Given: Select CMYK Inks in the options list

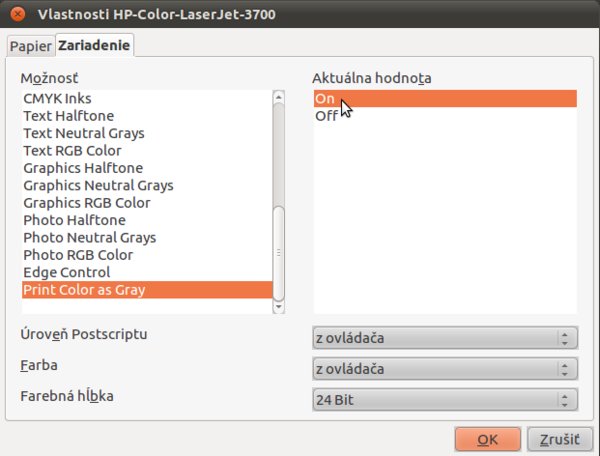Looking at the screenshot, I should [x=147, y=99].
